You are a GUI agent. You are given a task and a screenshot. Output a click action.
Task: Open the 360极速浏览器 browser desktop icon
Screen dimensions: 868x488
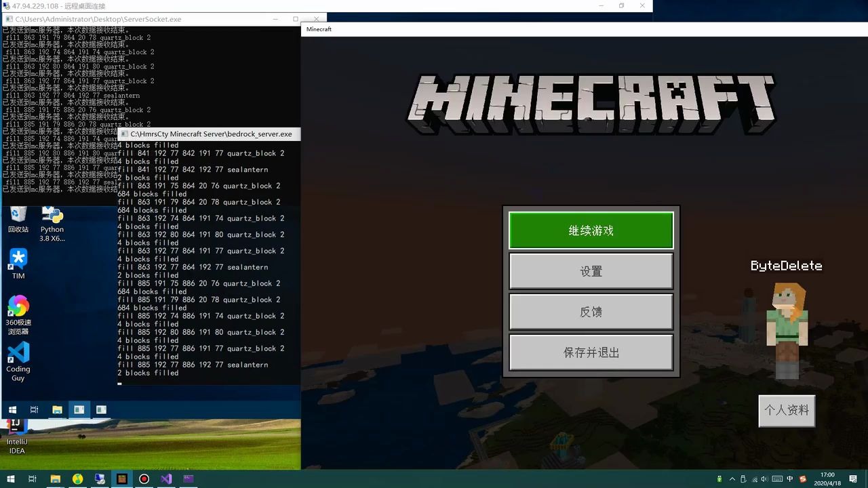tap(18, 315)
